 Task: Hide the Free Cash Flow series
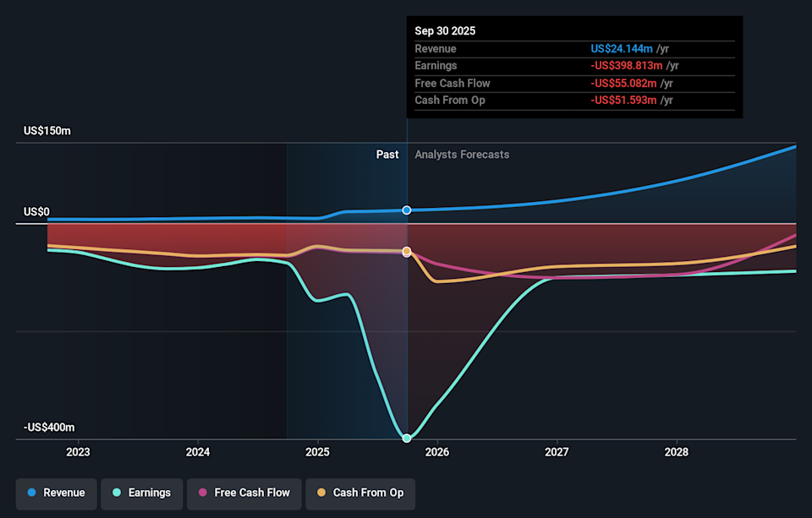pyautogui.click(x=244, y=493)
